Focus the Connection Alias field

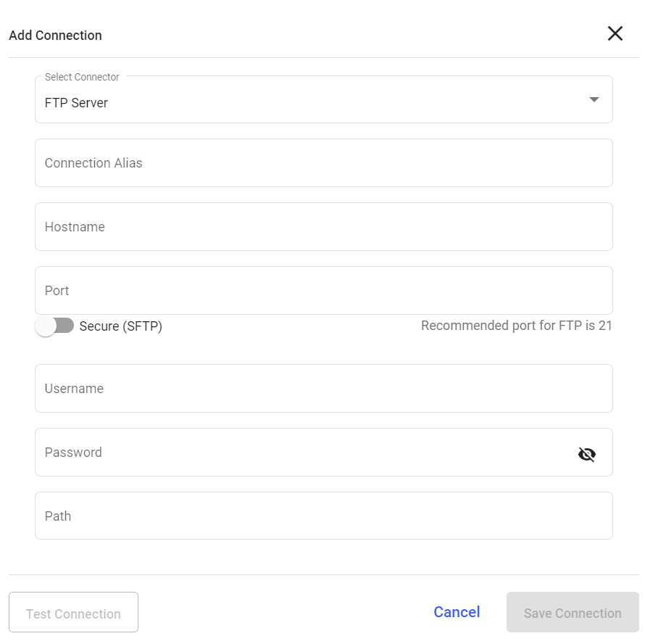(323, 163)
